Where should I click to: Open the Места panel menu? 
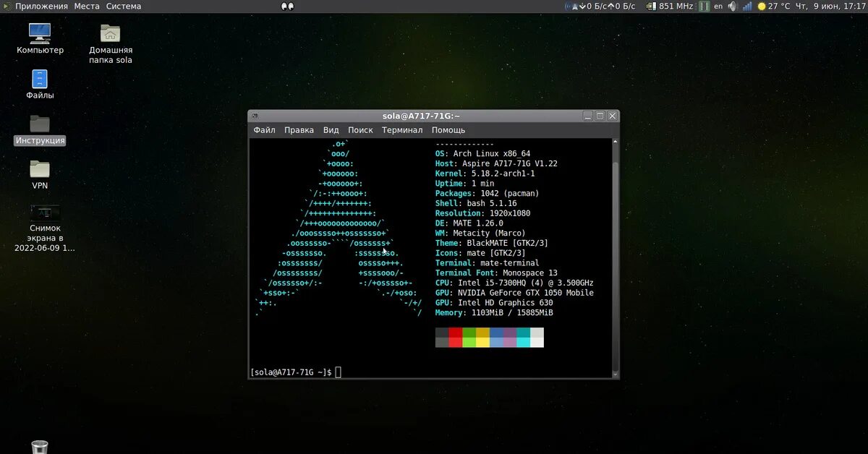coord(87,6)
